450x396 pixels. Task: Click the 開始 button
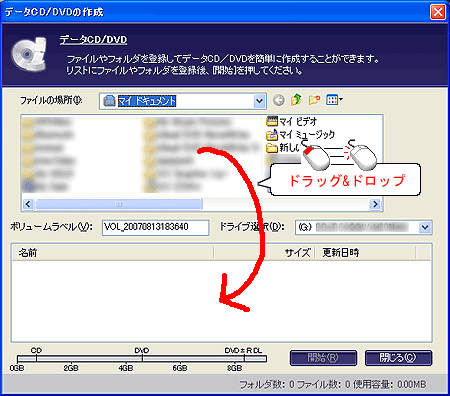[x=323, y=358]
